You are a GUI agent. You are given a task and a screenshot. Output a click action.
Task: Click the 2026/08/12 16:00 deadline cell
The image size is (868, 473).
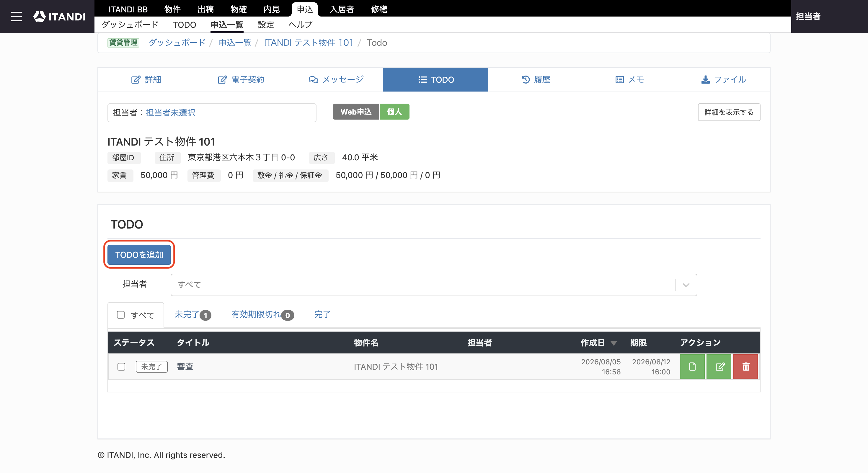(651, 366)
